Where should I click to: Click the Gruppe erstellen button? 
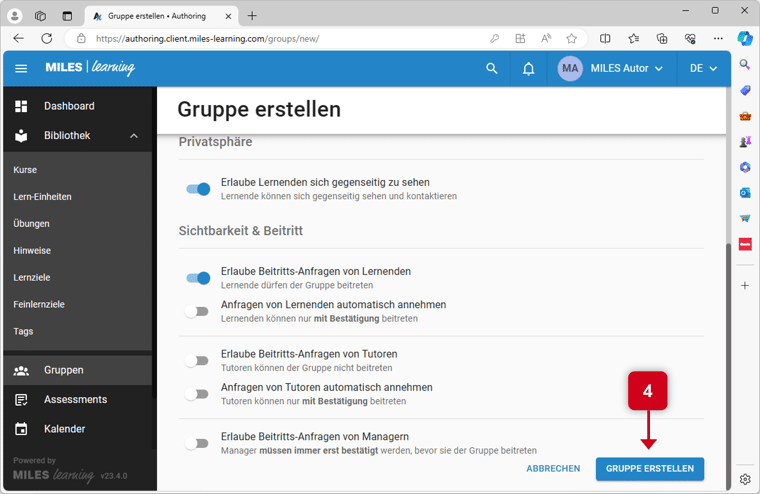coord(649,468)
